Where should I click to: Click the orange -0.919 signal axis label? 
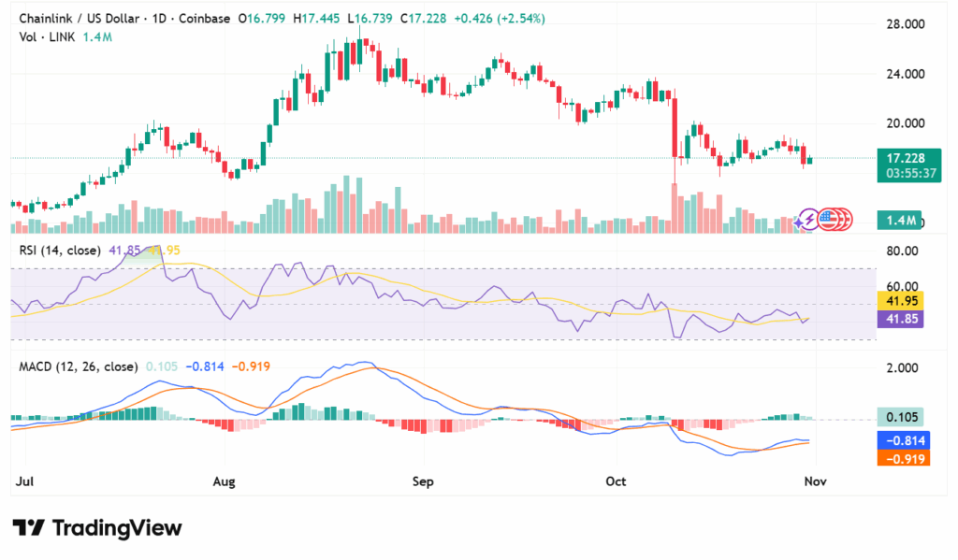899,458
